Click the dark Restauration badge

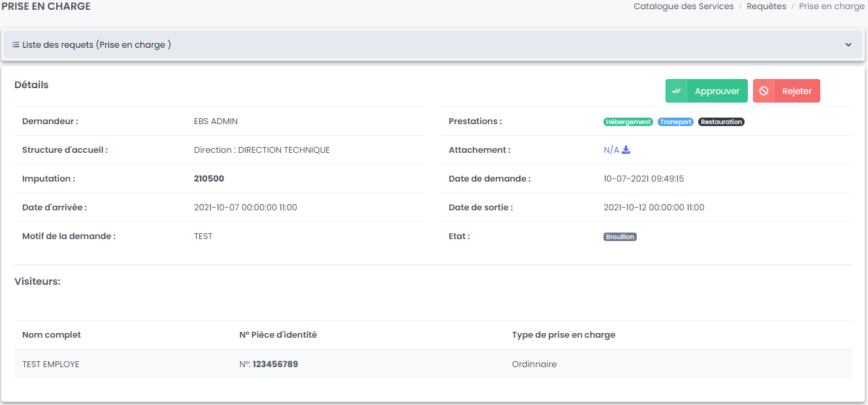coord(721,122)
